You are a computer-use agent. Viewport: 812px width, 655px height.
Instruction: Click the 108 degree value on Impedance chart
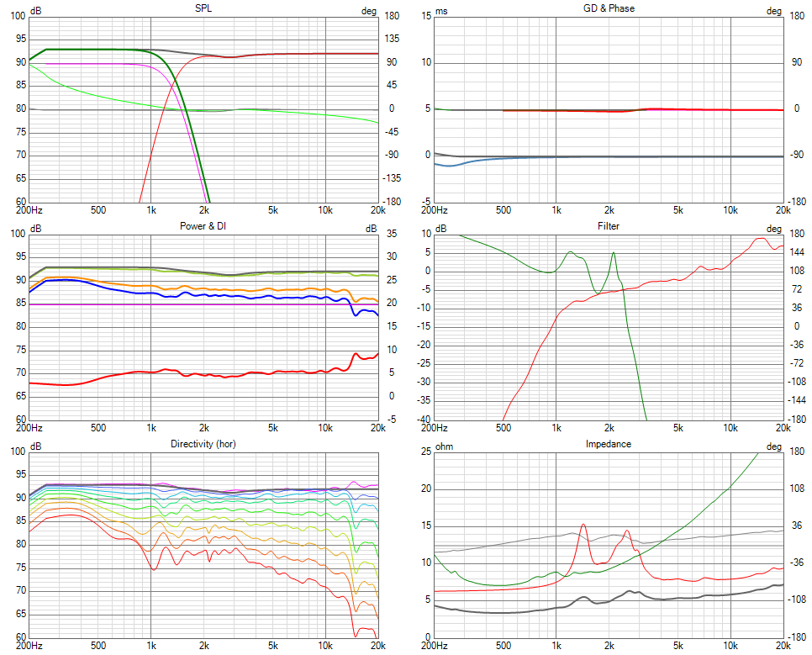click(797, 489)
